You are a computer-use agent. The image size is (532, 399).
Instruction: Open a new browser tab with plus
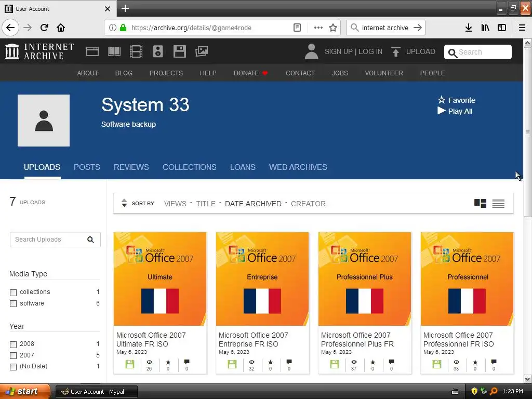(125, 8)
